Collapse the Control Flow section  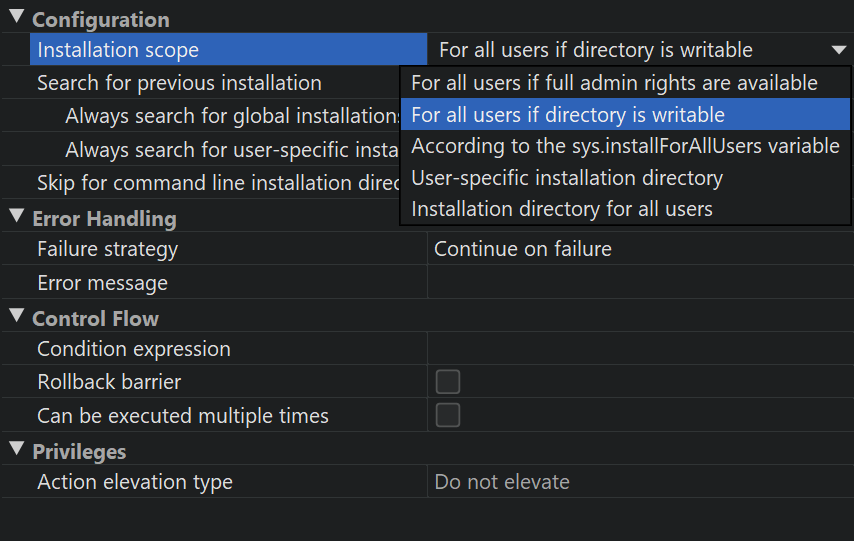(16, 317)
